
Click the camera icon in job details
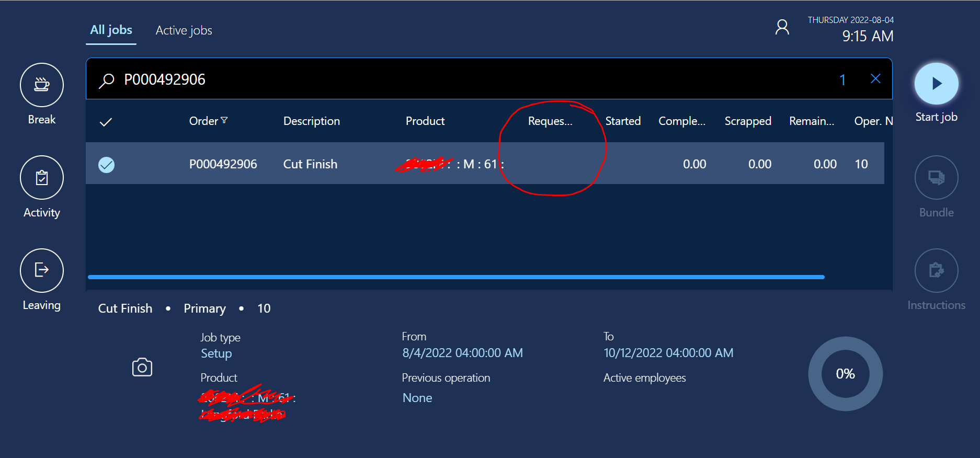142,367
